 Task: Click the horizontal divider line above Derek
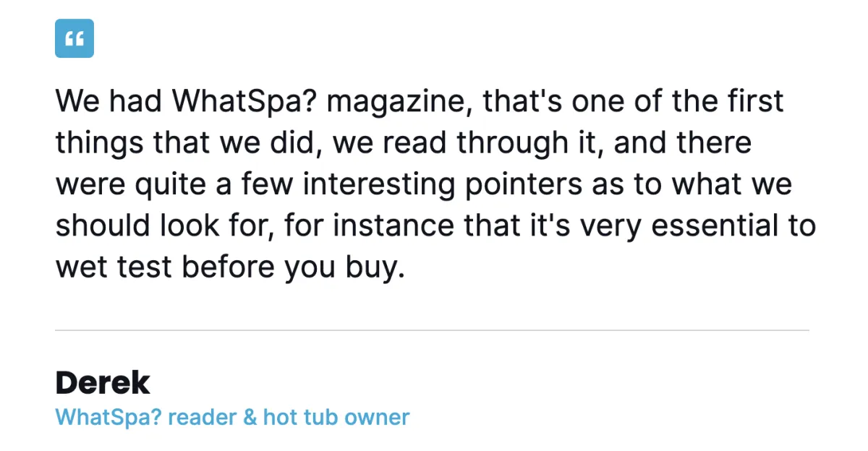tap(432, 330)
